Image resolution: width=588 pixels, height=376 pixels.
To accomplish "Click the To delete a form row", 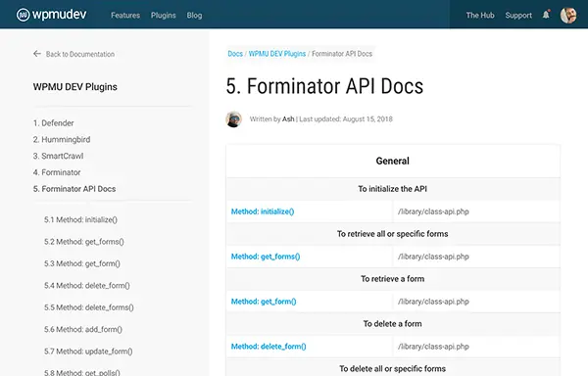I will tap(393, 324).
